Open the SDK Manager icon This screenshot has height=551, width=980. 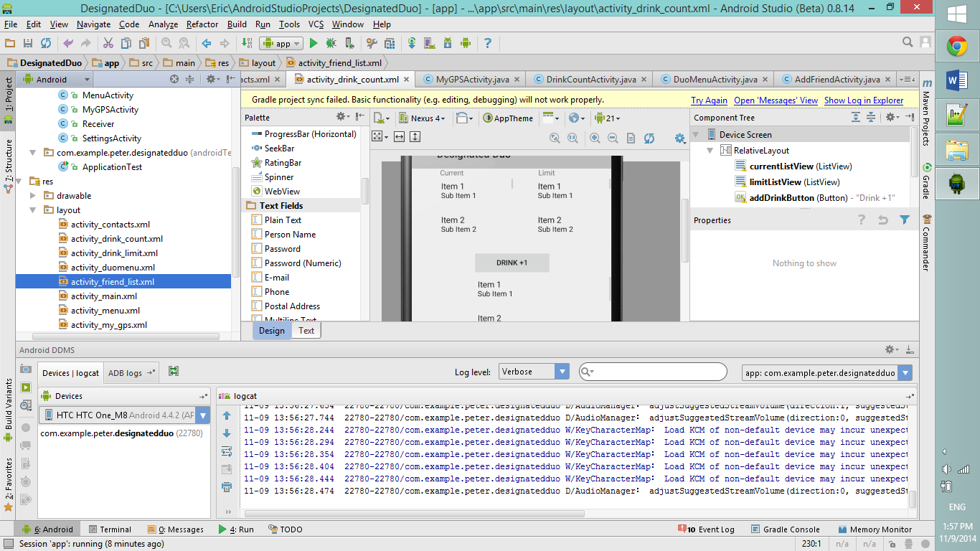pos(448,43)
